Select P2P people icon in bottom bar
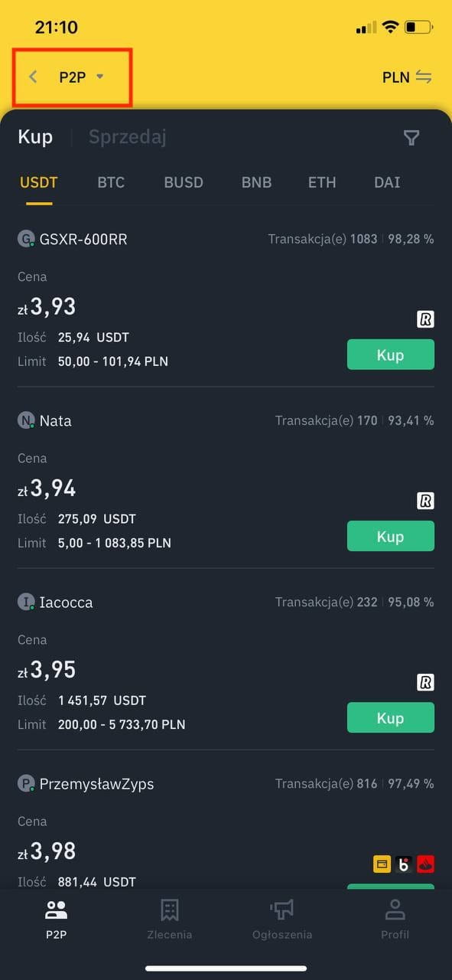This screenshot has width=452, height=980. coord(57,910)
